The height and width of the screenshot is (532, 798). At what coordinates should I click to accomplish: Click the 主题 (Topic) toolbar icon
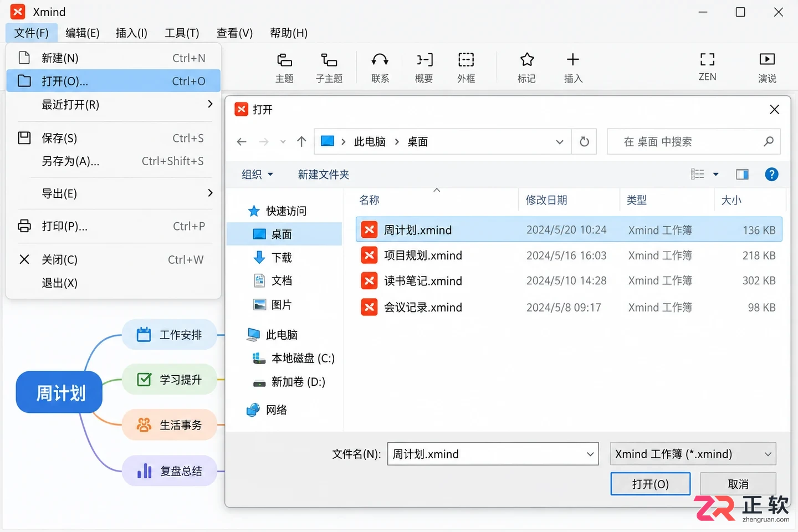click(284, 60)
